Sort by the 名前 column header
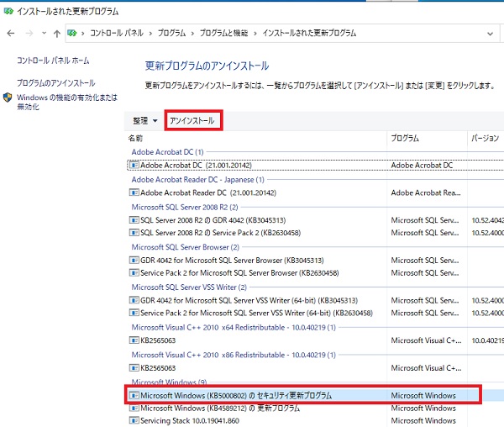504x427 pixels. (135, 138)
